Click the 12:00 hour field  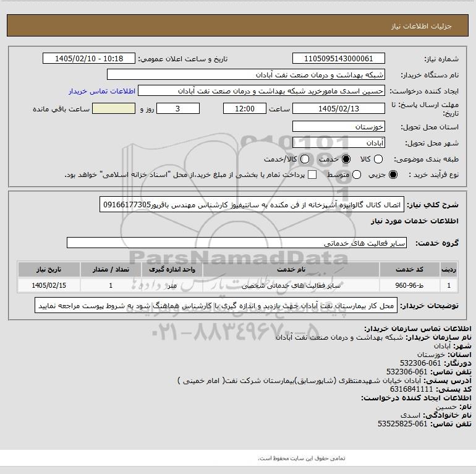click(245, 108)
